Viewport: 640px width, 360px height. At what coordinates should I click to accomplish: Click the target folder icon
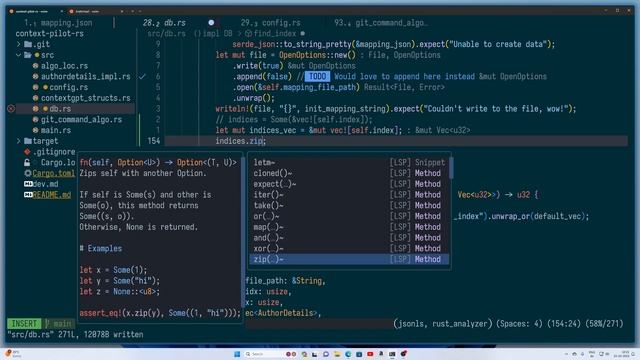coord(28,141)
